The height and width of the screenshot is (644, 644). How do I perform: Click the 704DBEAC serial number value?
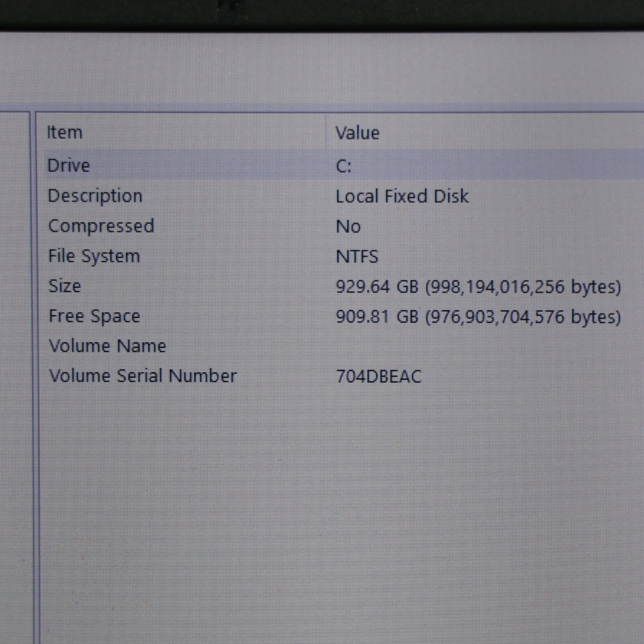coord(378,376)
